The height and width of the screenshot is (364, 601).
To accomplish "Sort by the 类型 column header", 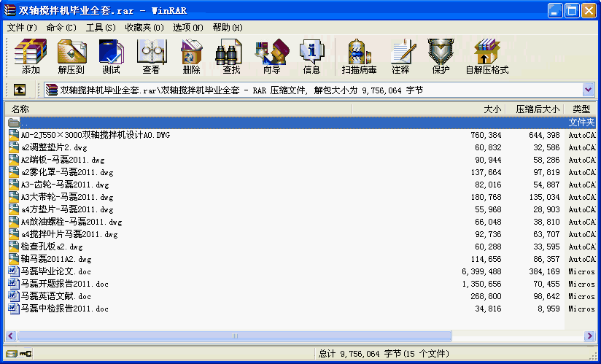I will coord(581,109).
